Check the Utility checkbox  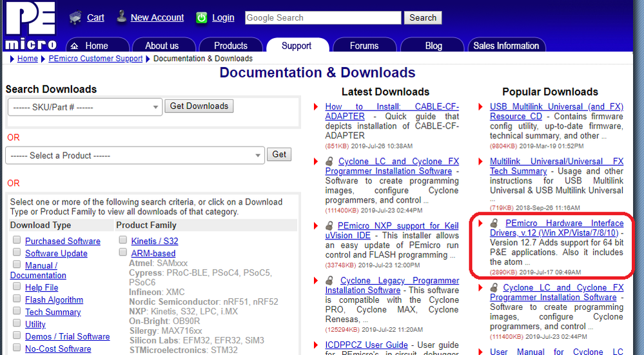point(17,323)
